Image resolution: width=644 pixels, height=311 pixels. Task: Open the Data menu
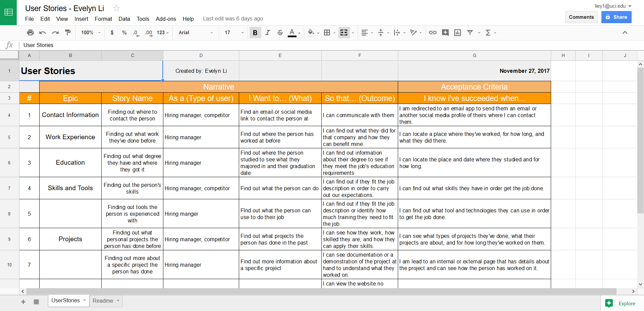124,19
